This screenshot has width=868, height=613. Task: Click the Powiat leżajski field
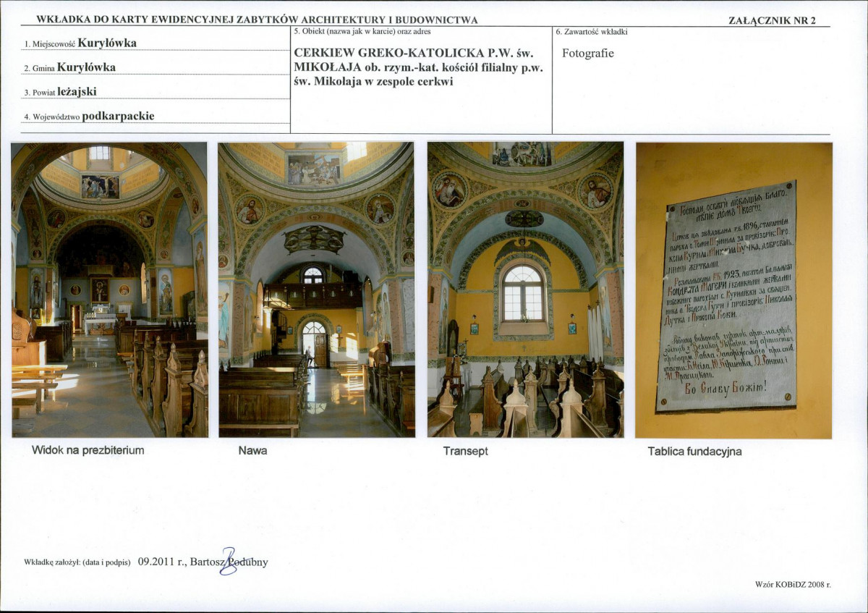pyautogui.click(x=155, y=92)
